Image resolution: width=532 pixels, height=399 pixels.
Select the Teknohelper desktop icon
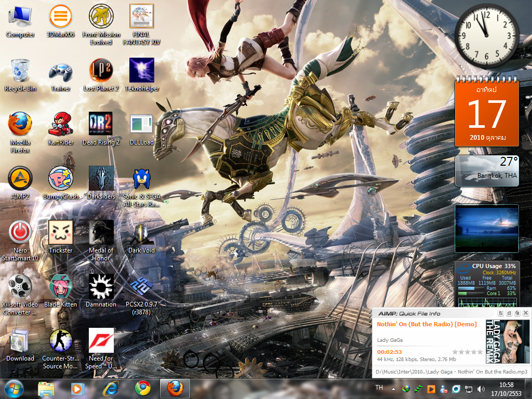[x=141, y=75]
